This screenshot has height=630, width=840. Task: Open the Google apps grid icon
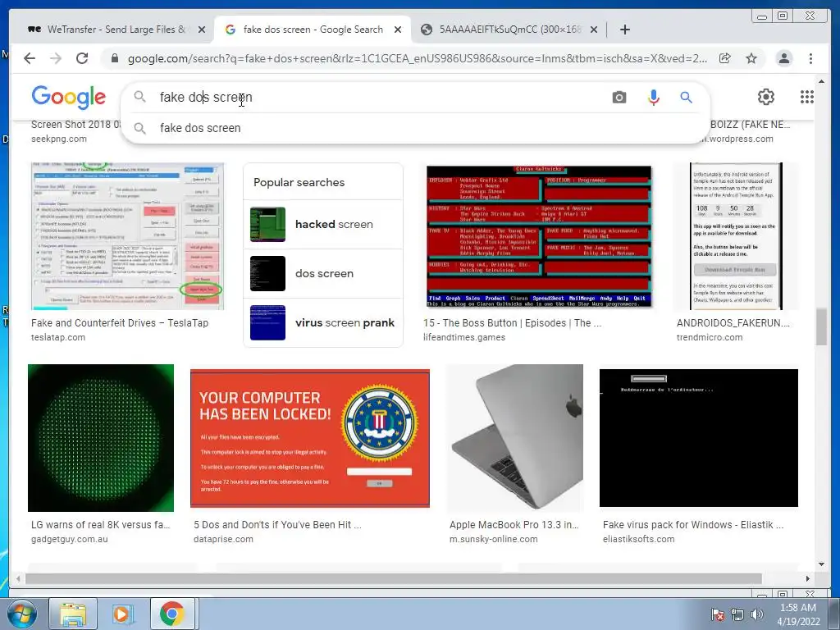click(807, 97)
